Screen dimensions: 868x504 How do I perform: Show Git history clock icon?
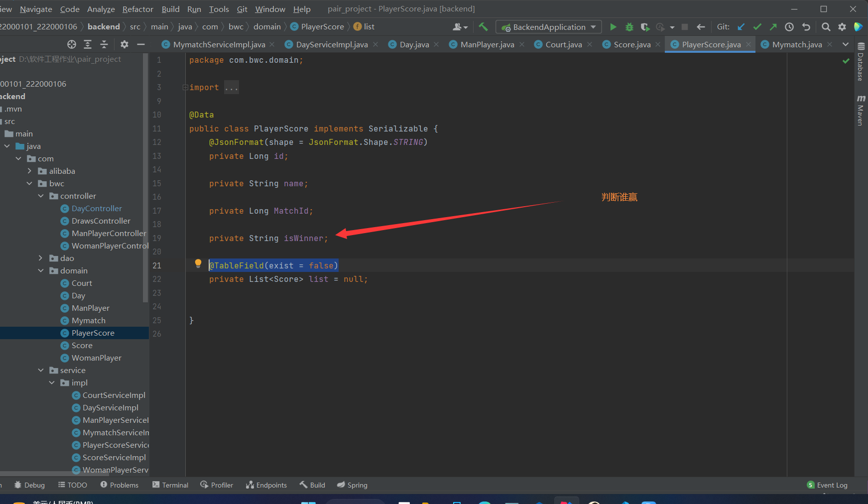tap(789, 27)
